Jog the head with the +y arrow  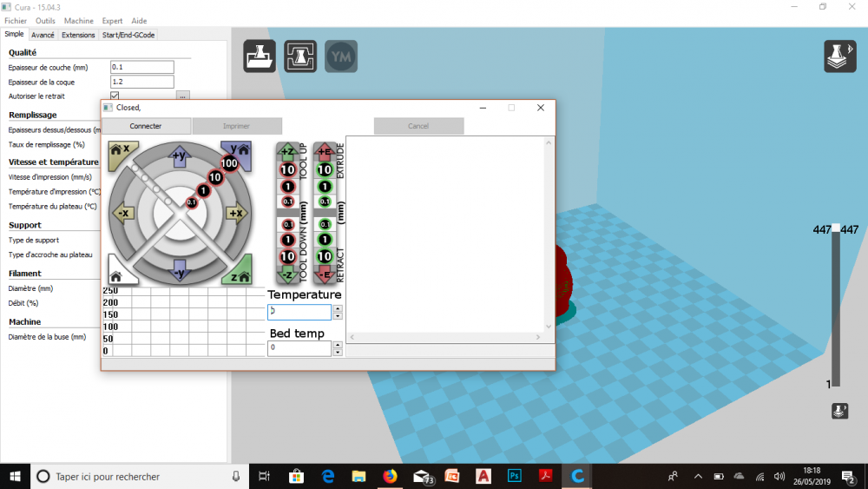point(180,156)
